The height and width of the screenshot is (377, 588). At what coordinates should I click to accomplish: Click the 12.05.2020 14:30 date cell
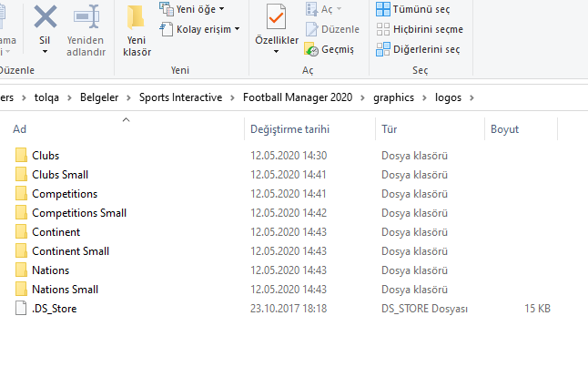(x=289, y=156)
